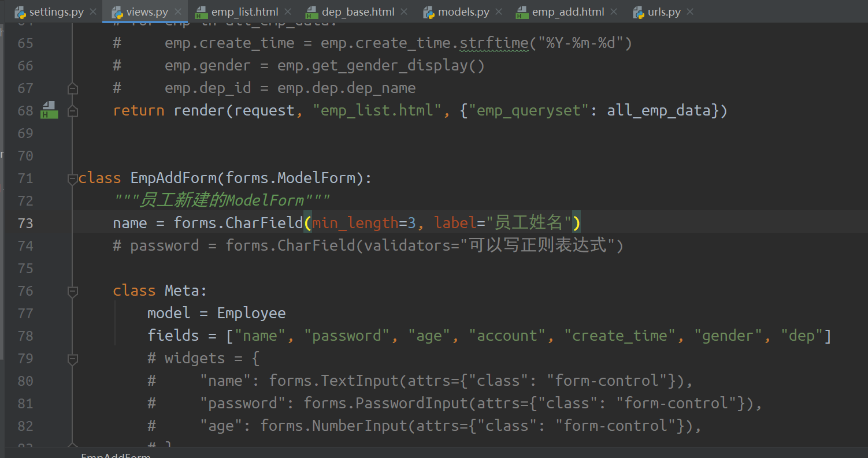
Task: Click get_gender_display on line 66
Action: [x=389, y=65]
